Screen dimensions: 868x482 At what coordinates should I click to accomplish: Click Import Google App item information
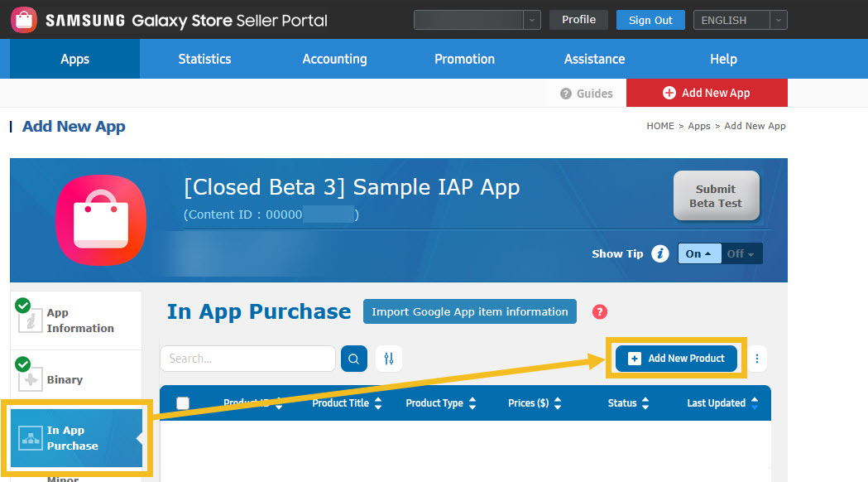(x=470, y=311)
